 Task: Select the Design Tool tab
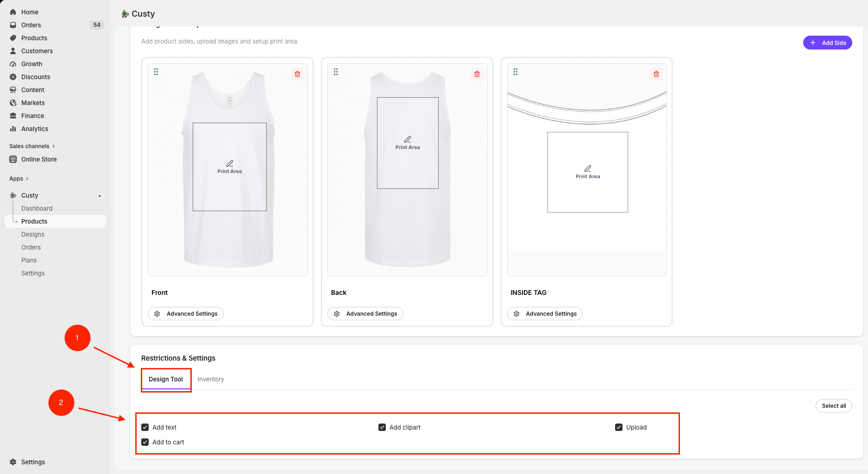(166, 379)
